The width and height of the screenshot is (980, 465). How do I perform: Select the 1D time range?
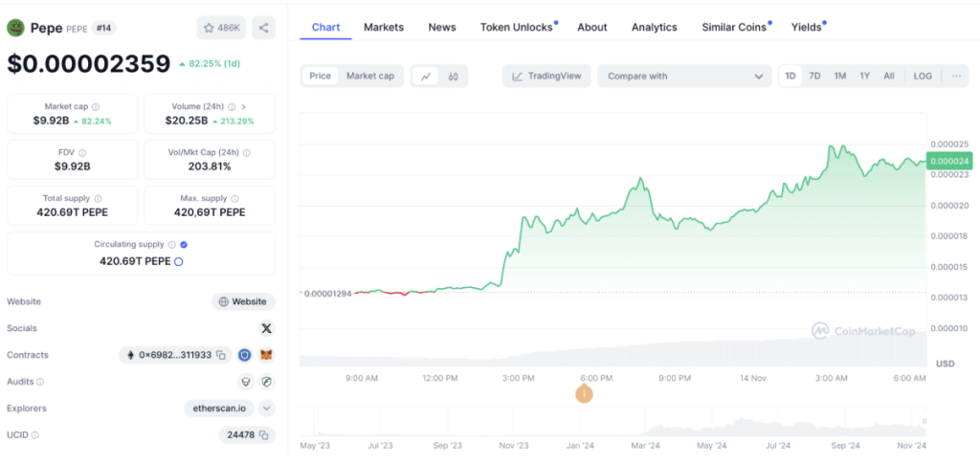pyautogui.click(x=791, y=77)
